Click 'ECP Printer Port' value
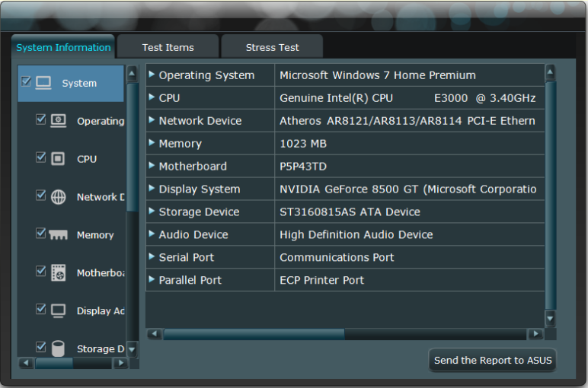Screen dimensions: 588x388 (x=321, y=280)
